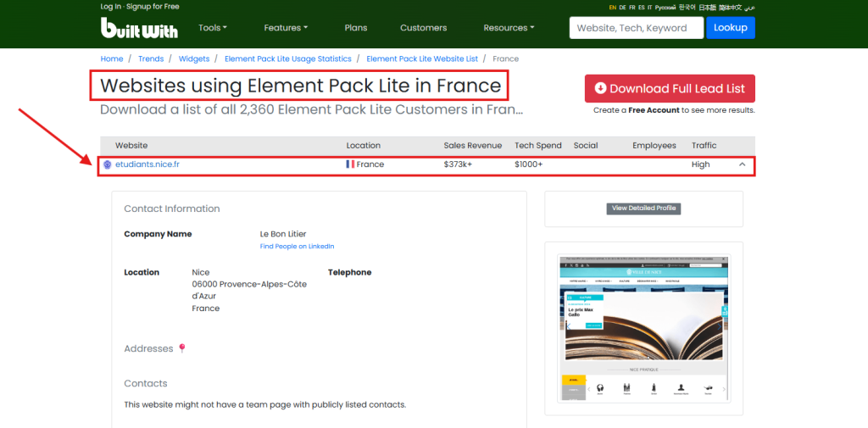
Task: Click the $373k+ sales revenue value
Action: pos(458,164)
